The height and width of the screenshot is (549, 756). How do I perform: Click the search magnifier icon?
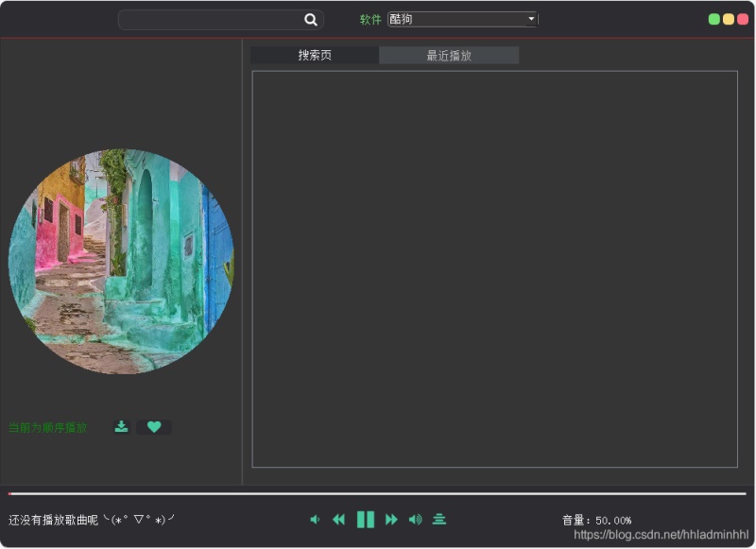pyautogui.click(x=311, y=19)
